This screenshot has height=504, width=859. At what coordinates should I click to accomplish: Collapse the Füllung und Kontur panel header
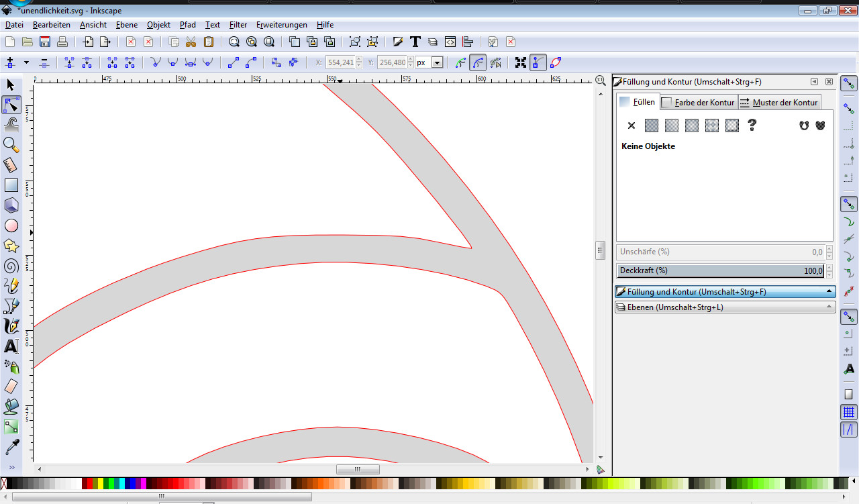tap(725, 292)
